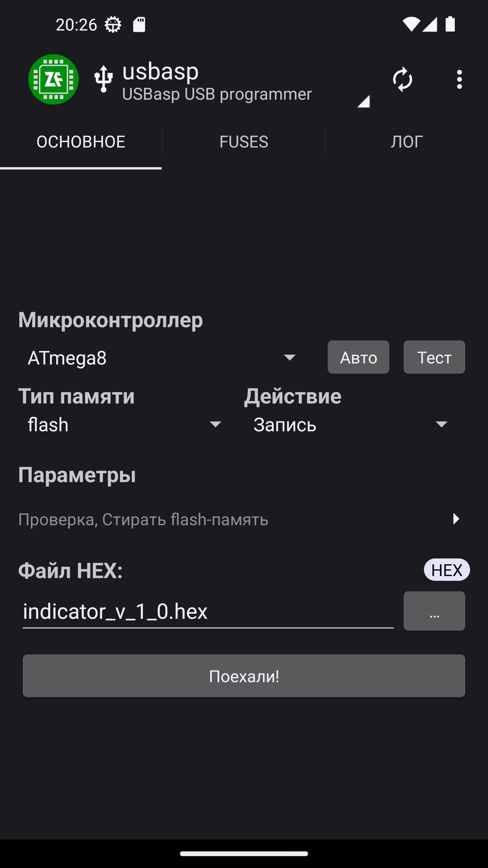This screenshot has width=488, height=868.
Task: Tap the Wi-Fi signal status icon
Action: click(411, 24)
